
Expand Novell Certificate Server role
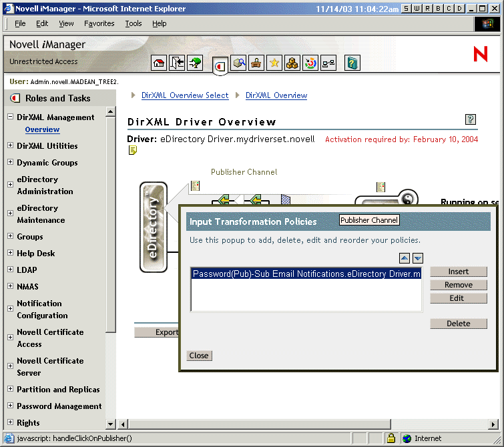coord(10,366)
